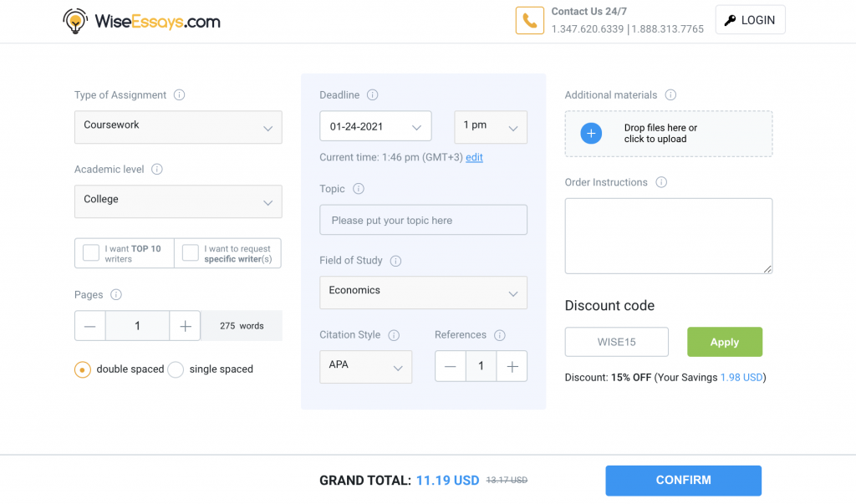The width and height of the screenshot is (856, 504).
Task: Click the 1.98 USD savings amount
Action: click(x=741, y=377)
